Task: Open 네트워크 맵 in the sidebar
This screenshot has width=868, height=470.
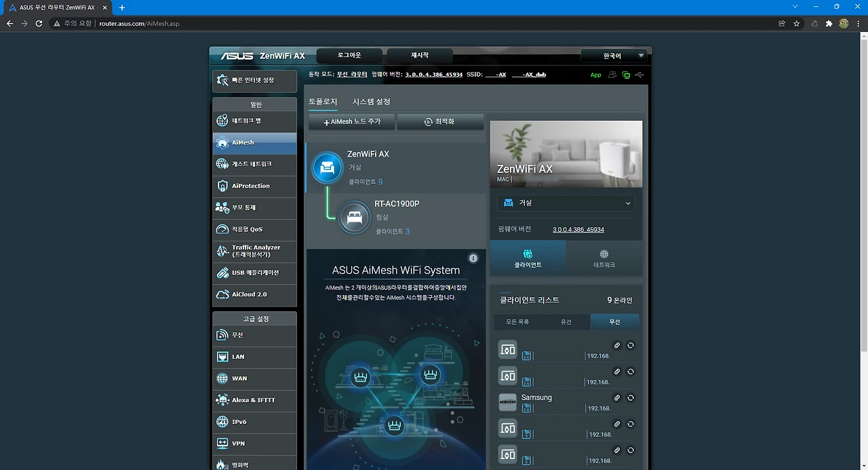Action: (x=254, y=121)
